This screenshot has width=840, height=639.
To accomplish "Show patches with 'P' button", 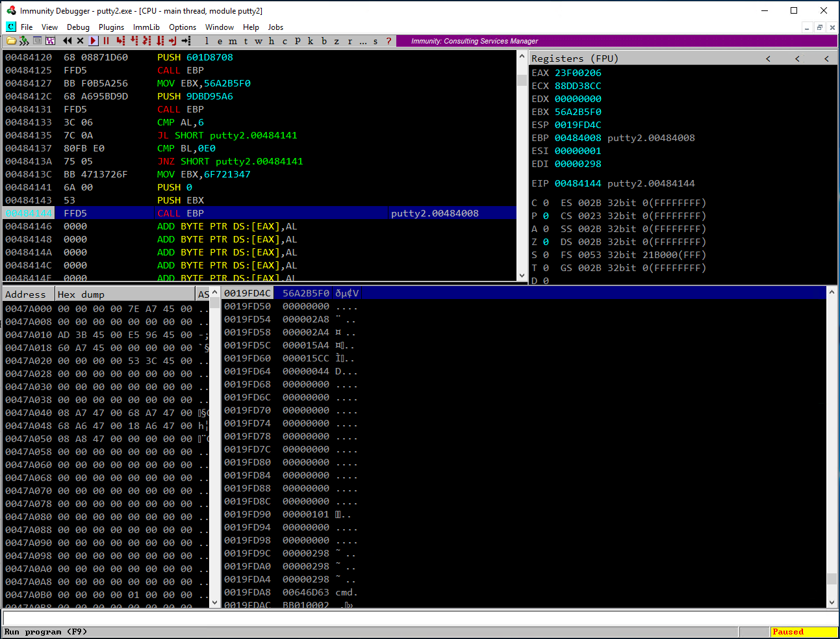I will point(298,41).
